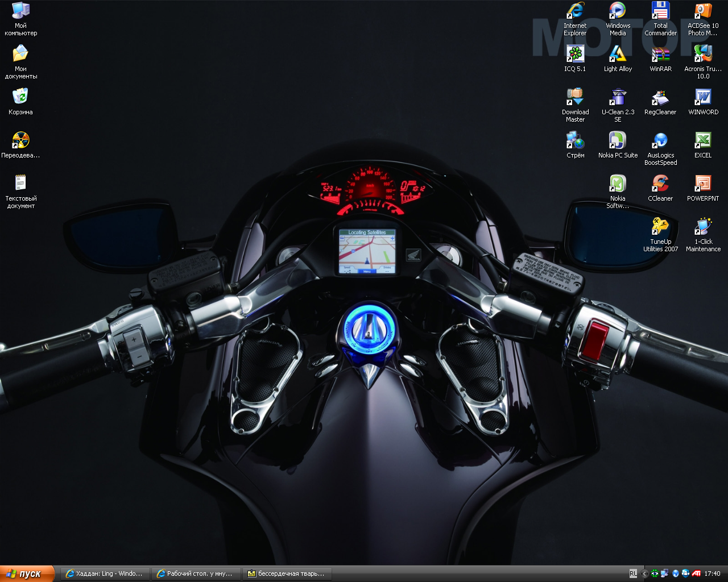Click blue shield lock tray icon

(685, 574)
